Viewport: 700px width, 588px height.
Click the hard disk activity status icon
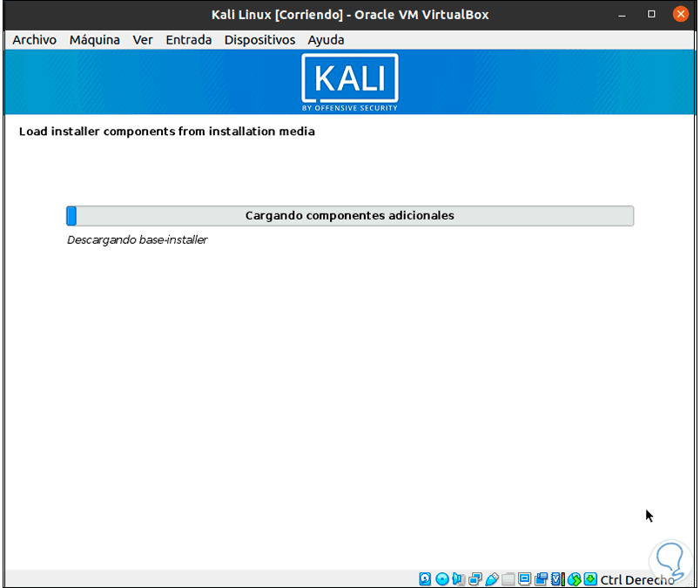tap(426, 579)
